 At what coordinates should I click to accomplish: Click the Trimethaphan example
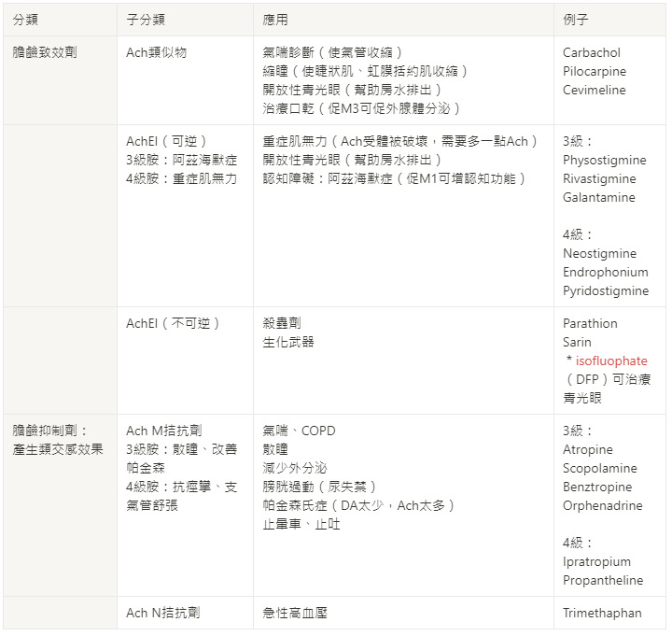(x=602, y=613)
